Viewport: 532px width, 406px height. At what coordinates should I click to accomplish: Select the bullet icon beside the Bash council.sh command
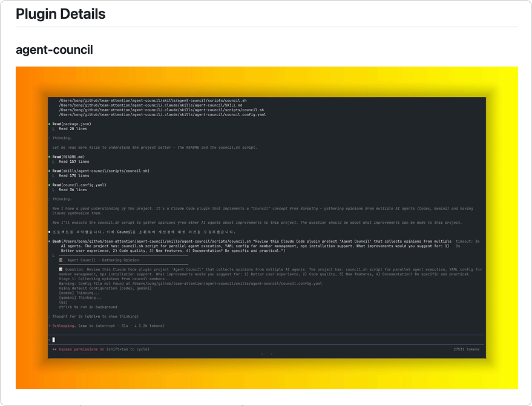(x=50, y=240)
